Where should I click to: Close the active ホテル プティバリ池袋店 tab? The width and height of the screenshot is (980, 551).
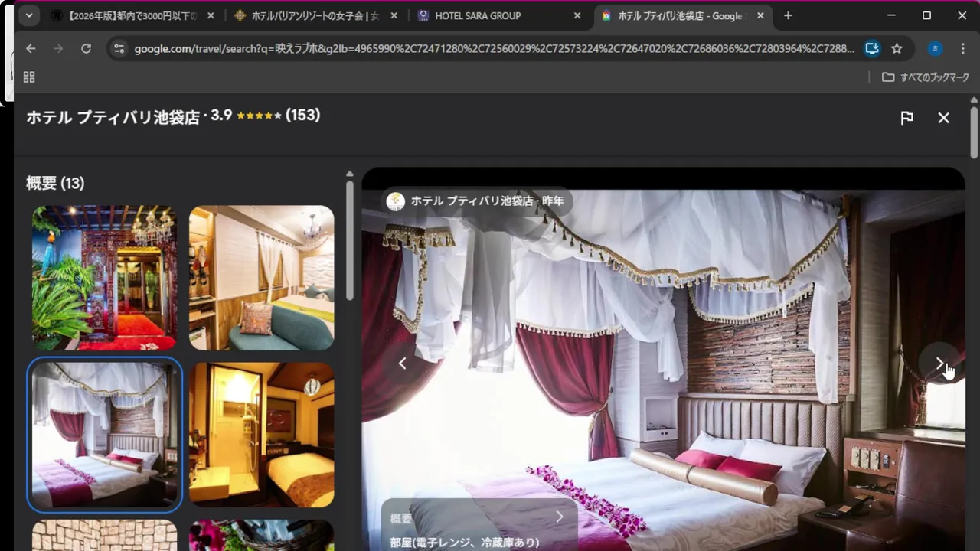pos(759,15)
